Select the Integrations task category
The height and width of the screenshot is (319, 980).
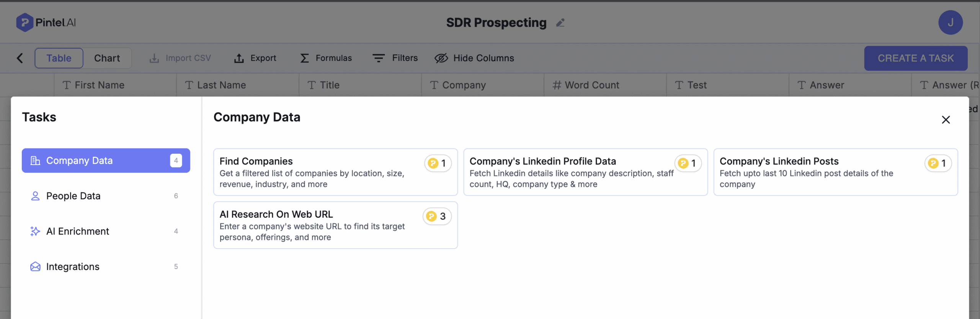(x=106, y=267)
